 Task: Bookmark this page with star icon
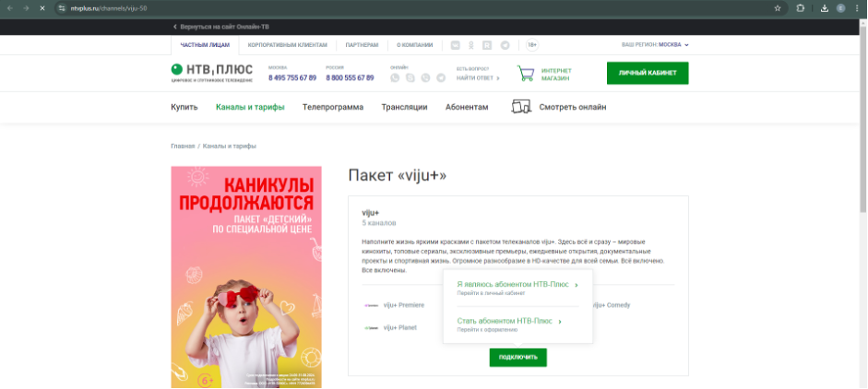coord(778,8)
